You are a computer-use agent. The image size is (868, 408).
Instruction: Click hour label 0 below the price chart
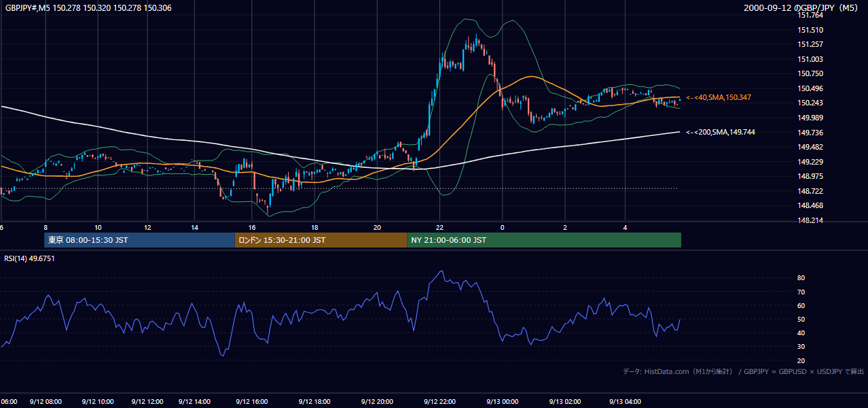pyautogui.click(x=502, y=227)
